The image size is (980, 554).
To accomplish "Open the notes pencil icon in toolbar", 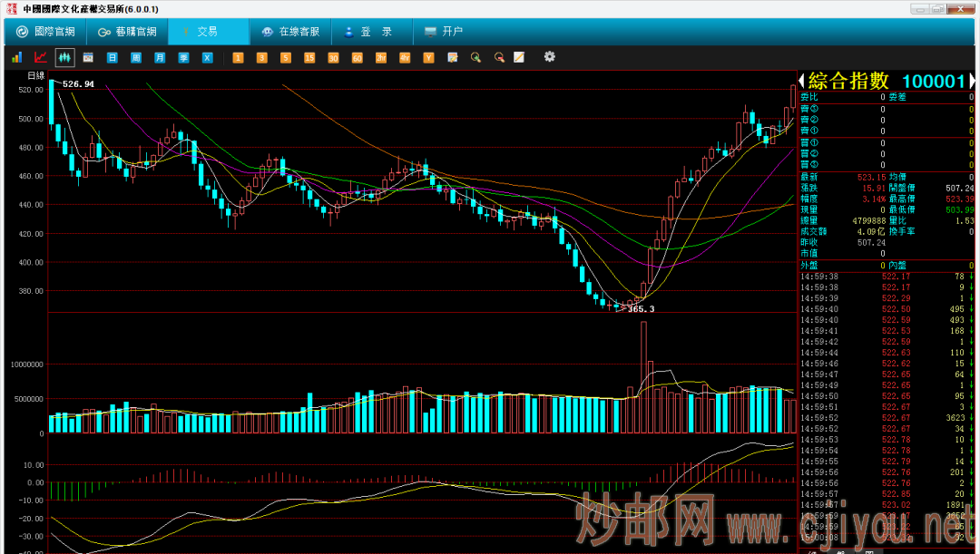I will coord(520,58).
